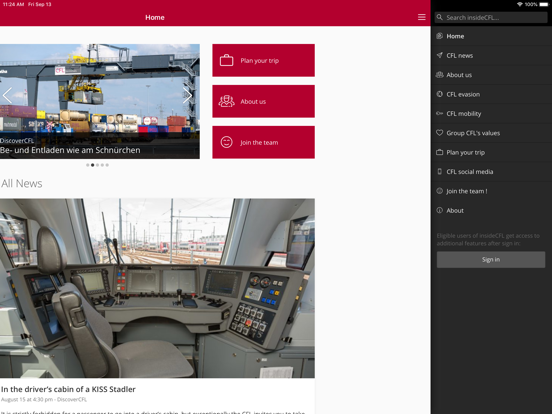The image size is (552, 414).
Task: Open the train driver's cabin photo
Action: click(x=157, y=288)
